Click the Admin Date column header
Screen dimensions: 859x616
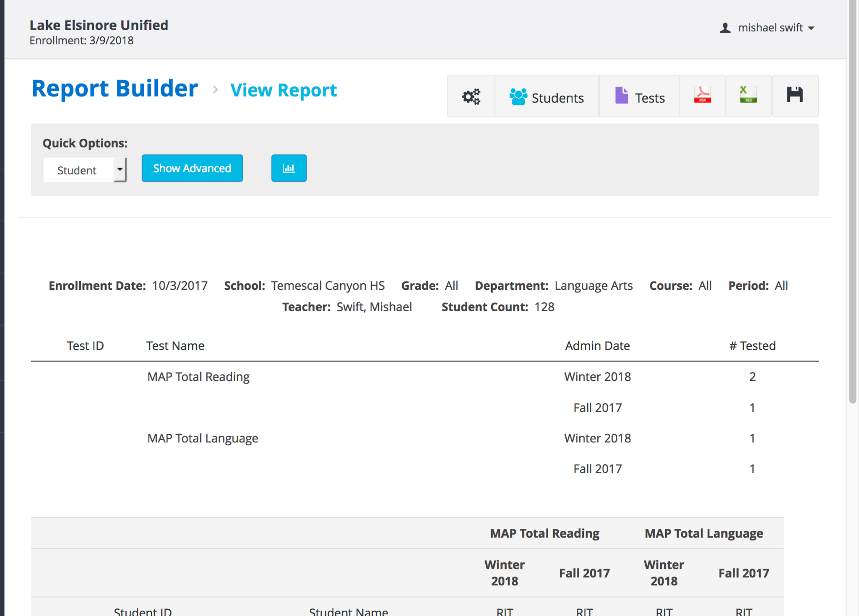pyautogui.click(x=597, y=346)
